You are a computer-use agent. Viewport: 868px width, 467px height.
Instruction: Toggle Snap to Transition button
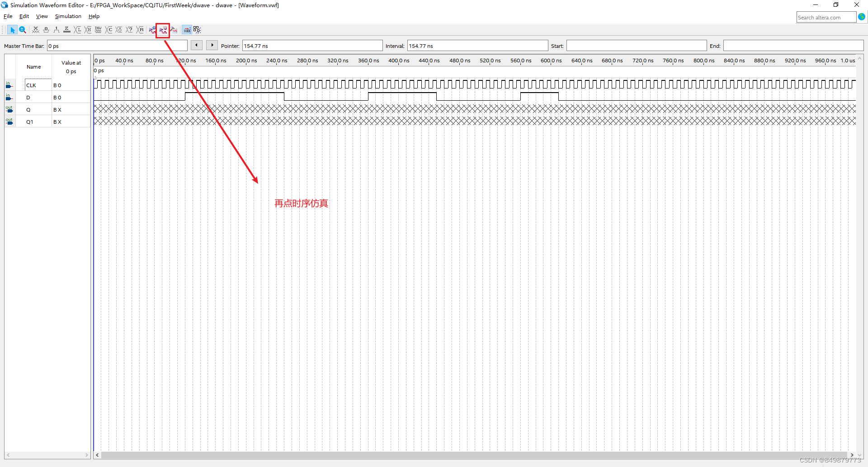(197, 30)
